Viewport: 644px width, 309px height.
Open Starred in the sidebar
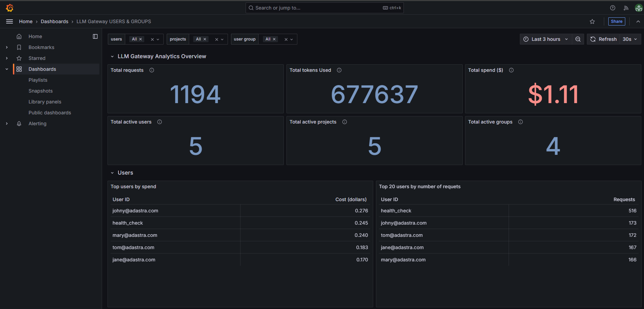(x=37, y=58)
